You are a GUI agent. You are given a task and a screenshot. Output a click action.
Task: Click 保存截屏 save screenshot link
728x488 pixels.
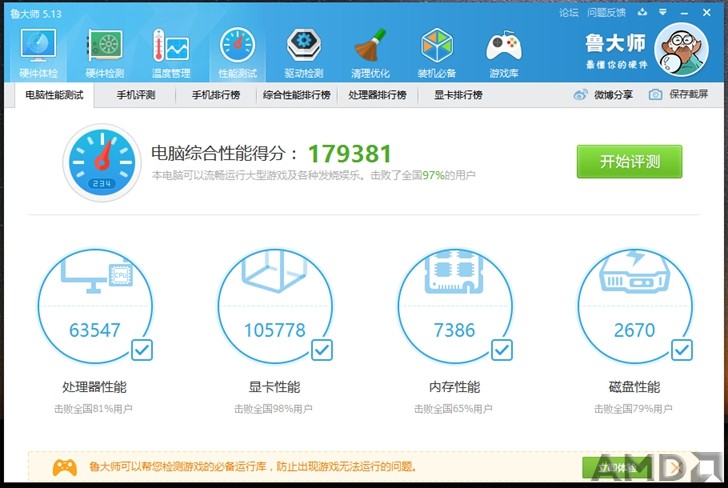pyautogui.click(x=689, y=95)
